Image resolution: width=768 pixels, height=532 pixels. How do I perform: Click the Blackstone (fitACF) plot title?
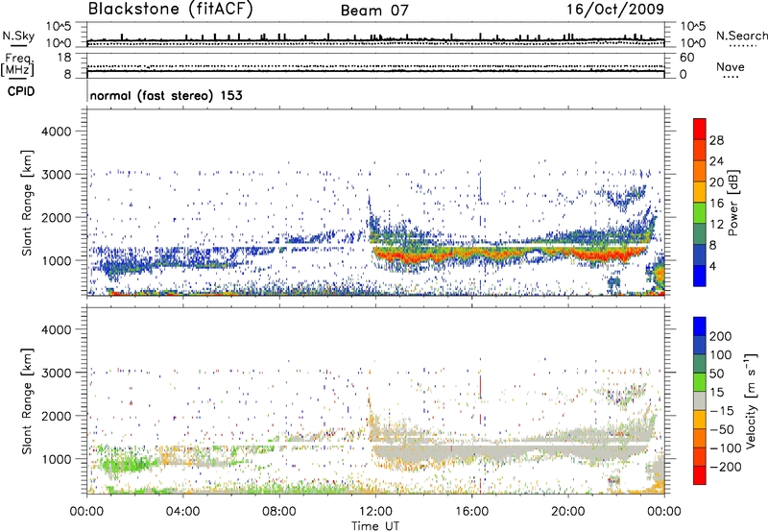coord(171,10)
